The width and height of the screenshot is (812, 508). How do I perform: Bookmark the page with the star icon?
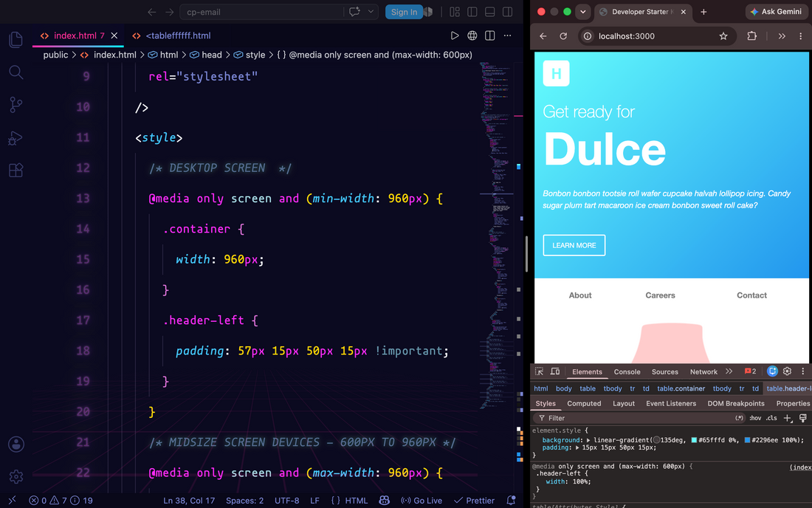[x=723, y=36]
